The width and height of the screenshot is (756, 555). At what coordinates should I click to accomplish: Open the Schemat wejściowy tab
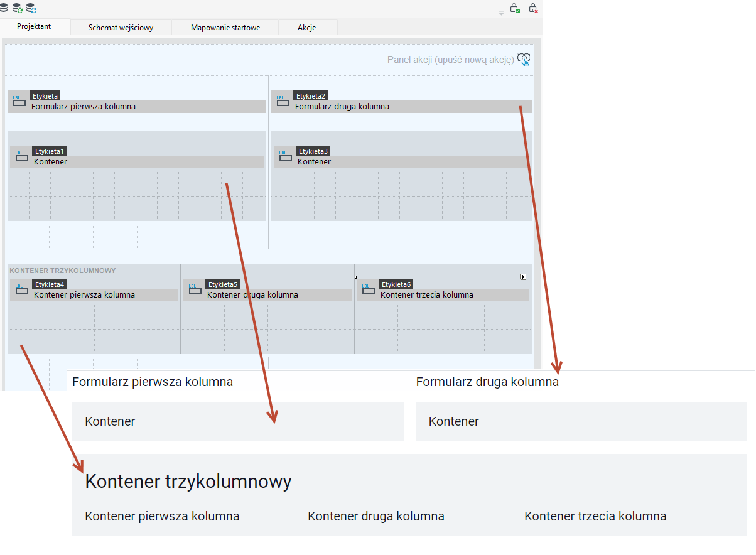121,28
